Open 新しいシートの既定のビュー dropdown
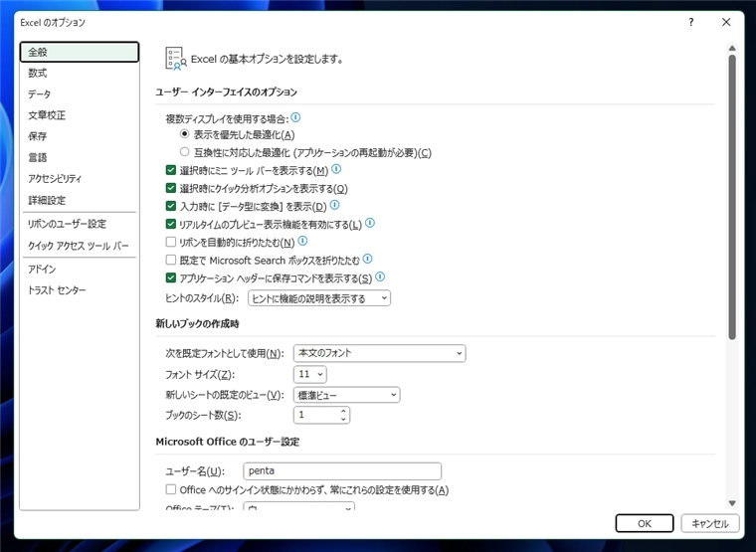756x552 pixels. pos(346,395)
